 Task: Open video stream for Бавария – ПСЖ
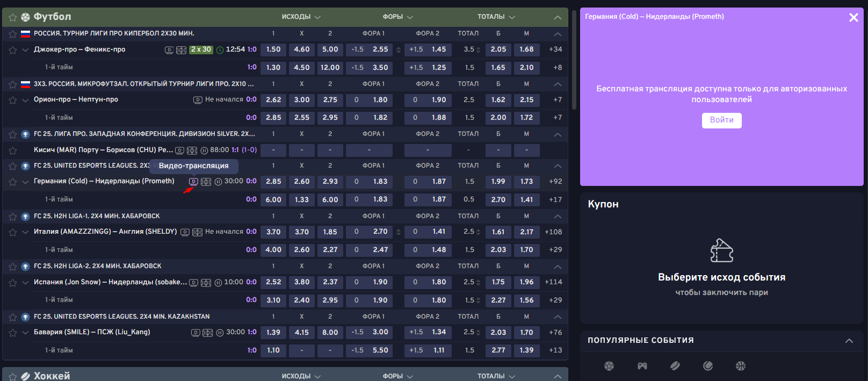click(196, 333)
